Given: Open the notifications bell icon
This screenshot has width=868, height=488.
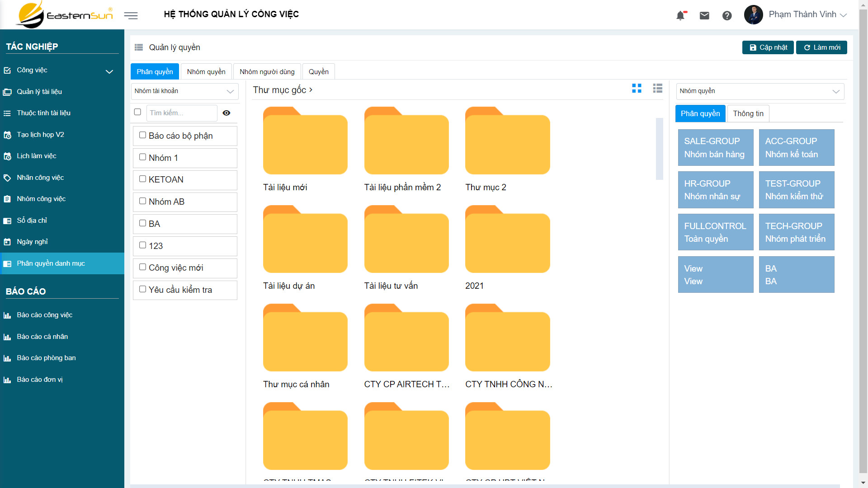Looking at the screenshot, I should click(680, 16).
